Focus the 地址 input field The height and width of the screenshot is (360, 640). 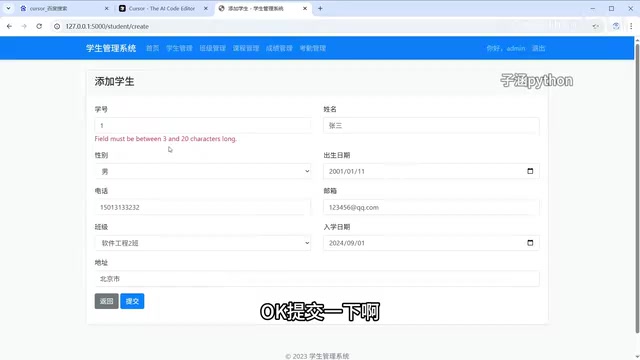pyautogui.click(x=317, y=279)
